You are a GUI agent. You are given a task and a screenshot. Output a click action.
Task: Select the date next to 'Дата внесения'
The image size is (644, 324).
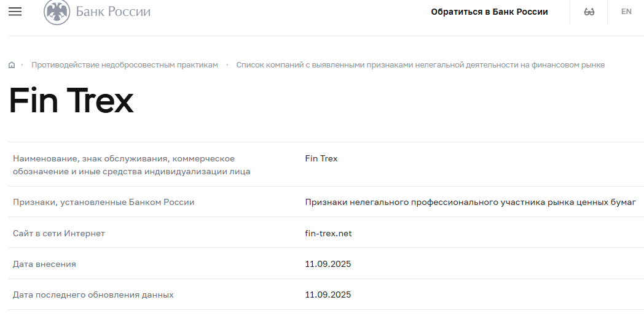tap(328, 264)
